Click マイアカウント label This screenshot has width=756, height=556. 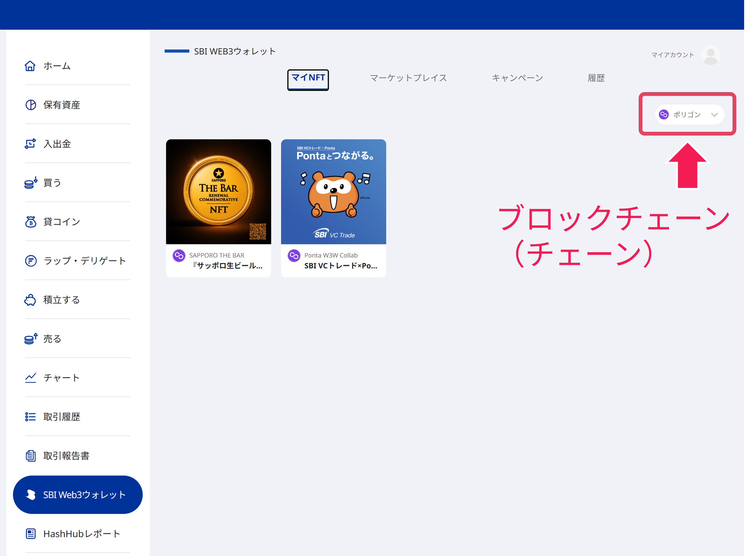(x=673, y=55)
